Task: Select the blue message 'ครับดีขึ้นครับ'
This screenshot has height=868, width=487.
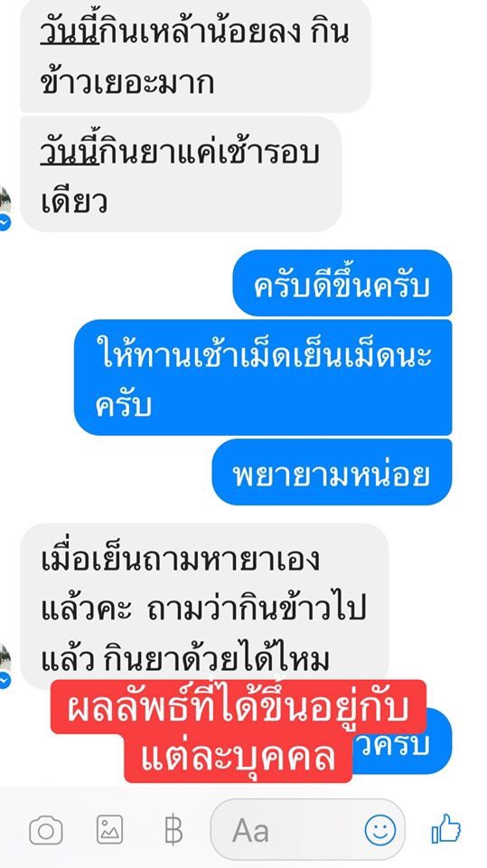Action: tap(342, 283)
